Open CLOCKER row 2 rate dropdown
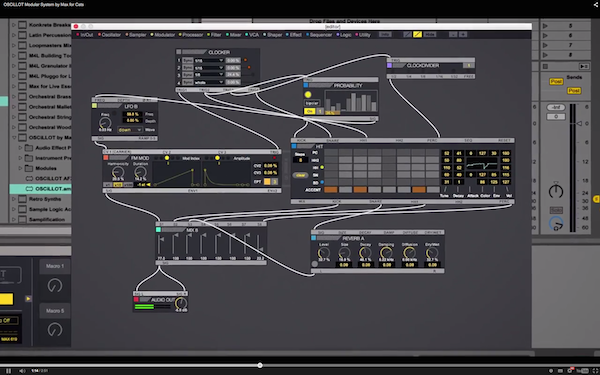The image size is (600, 375). (209, 68)
